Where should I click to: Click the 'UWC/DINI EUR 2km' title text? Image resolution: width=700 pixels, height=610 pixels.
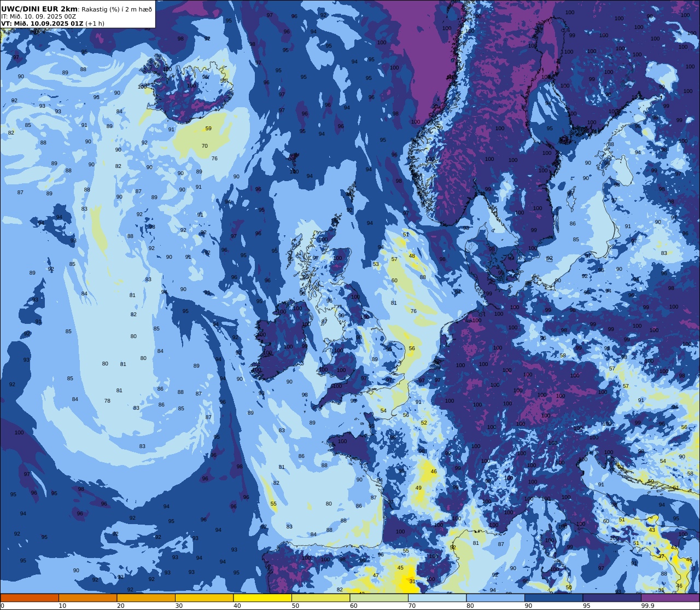pyautogui.click(x=40, y=9)
